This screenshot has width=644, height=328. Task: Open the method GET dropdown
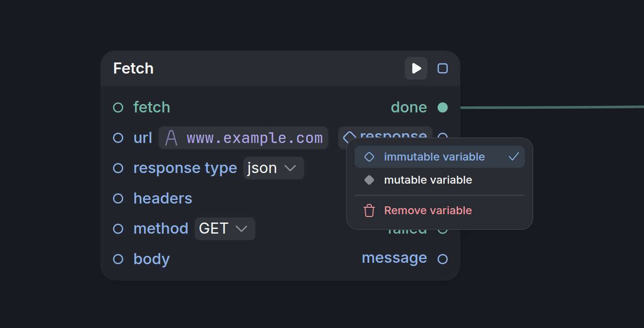[225, 229]
